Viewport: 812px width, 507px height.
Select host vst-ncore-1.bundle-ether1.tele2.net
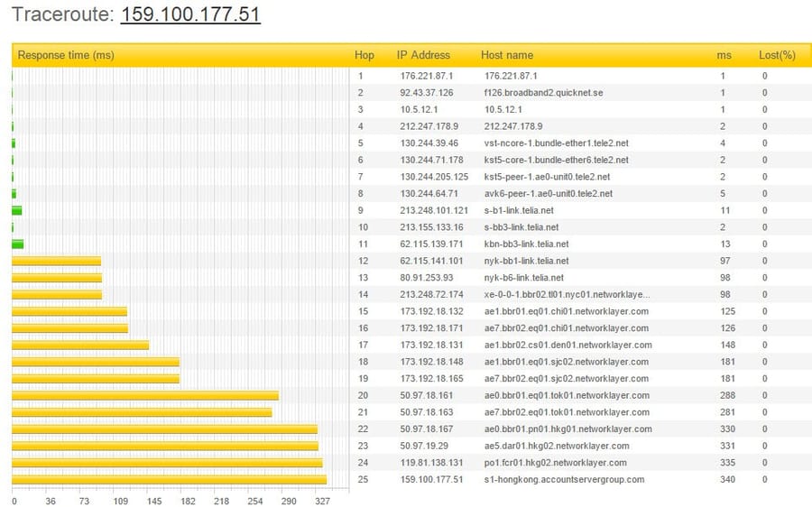(x=556, y=143)
